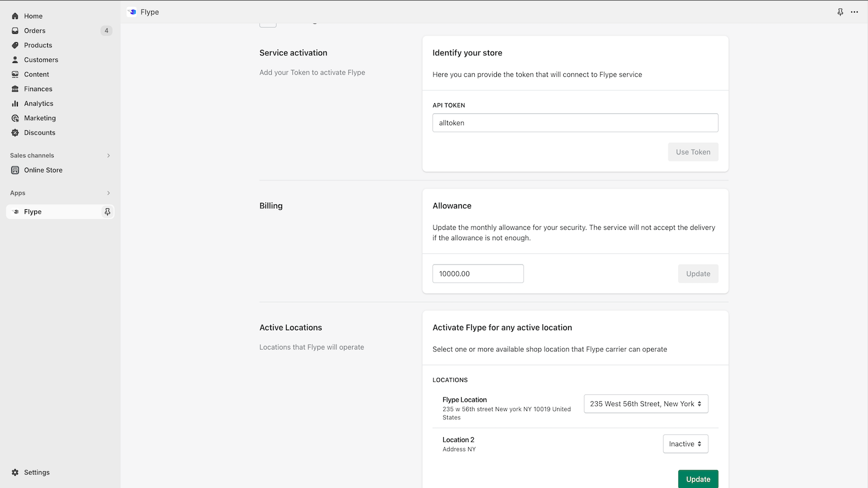Click the Identify your store heading
This screenshot has width=868, height=488.
coord(467,53)
